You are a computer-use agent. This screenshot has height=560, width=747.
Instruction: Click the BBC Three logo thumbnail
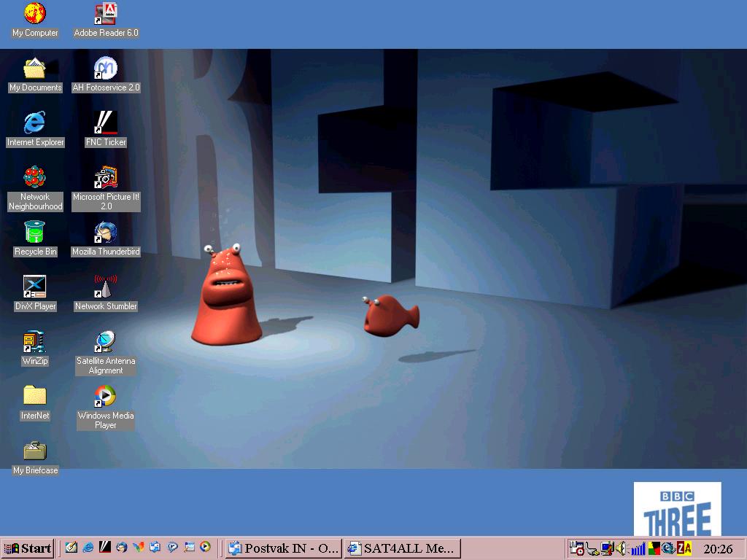point(677,509)
